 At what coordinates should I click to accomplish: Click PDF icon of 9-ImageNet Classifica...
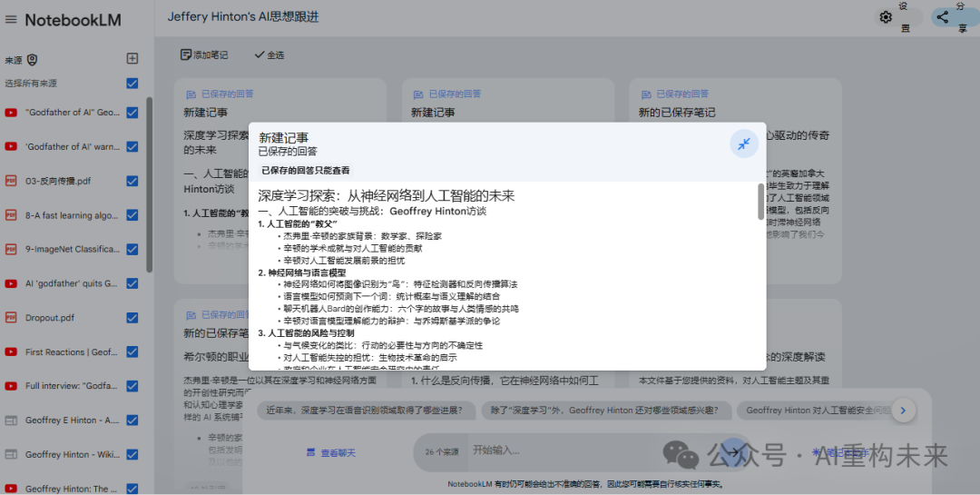pos(11,249)
